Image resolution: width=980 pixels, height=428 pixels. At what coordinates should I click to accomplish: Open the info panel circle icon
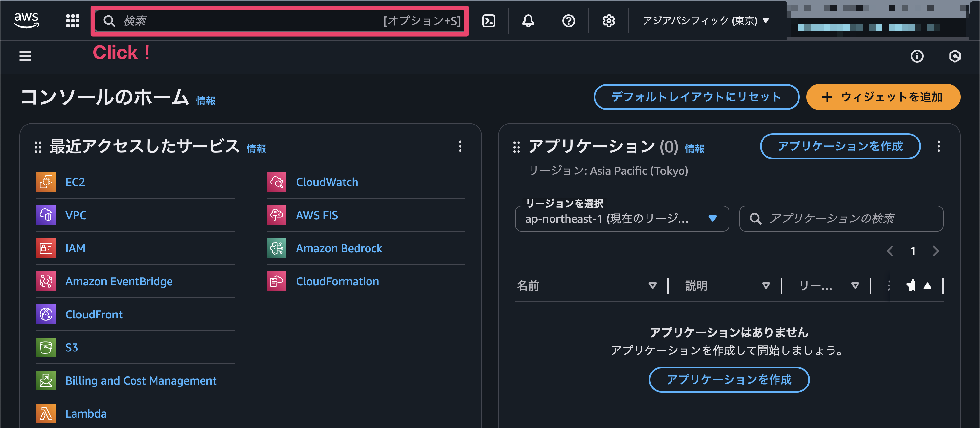(917, 56)
